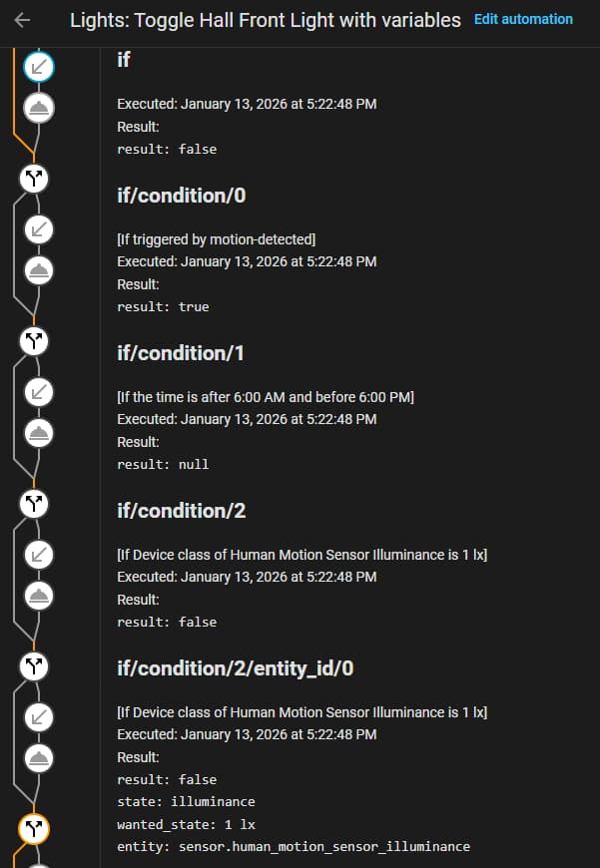Click the bell action node below the blue node
The image size is (600, 868).
click(x=38, y=108)
